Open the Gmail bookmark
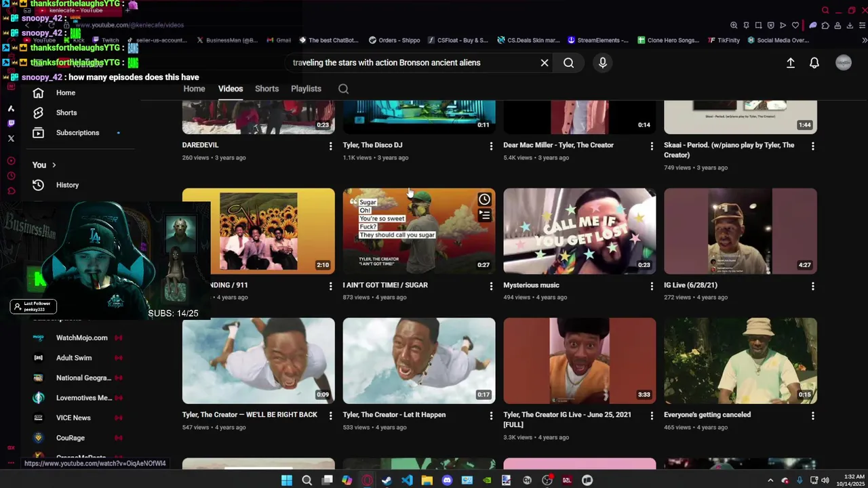Viewport: 868px width, 488px height. [279, 40]
